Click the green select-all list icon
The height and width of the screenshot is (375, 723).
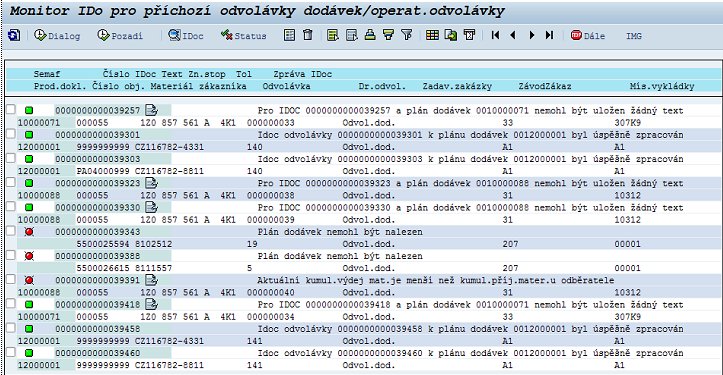pos(332,35)
